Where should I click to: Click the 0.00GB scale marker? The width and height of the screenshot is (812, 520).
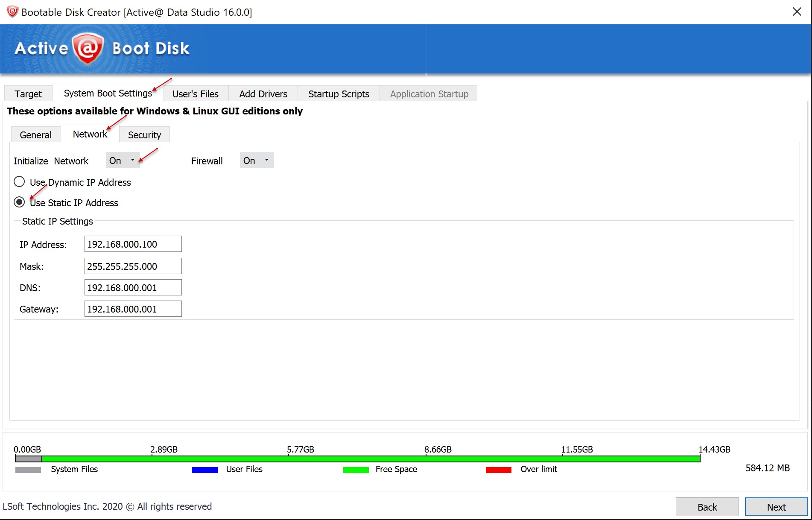point(27,449)
